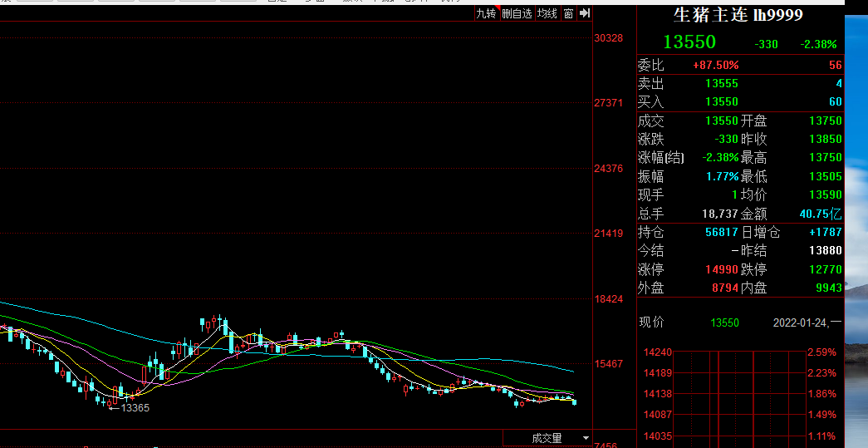Click the 外盘 value 8794
Viewport: 868px width, 448px height.
click(x=724, y=288)
